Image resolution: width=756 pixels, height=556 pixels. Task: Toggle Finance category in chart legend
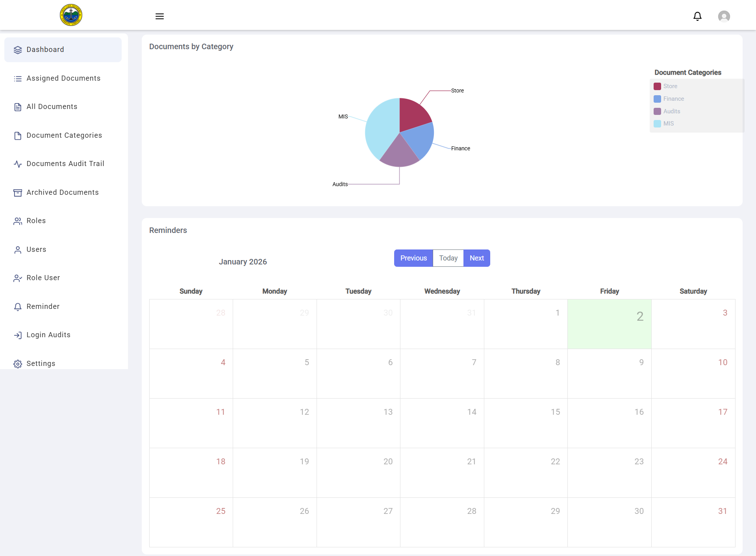coord(673,99)
